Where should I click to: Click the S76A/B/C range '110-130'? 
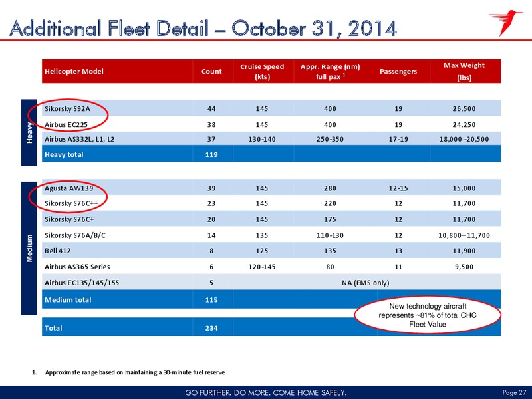pyautogui.click(x=330, y=235)
